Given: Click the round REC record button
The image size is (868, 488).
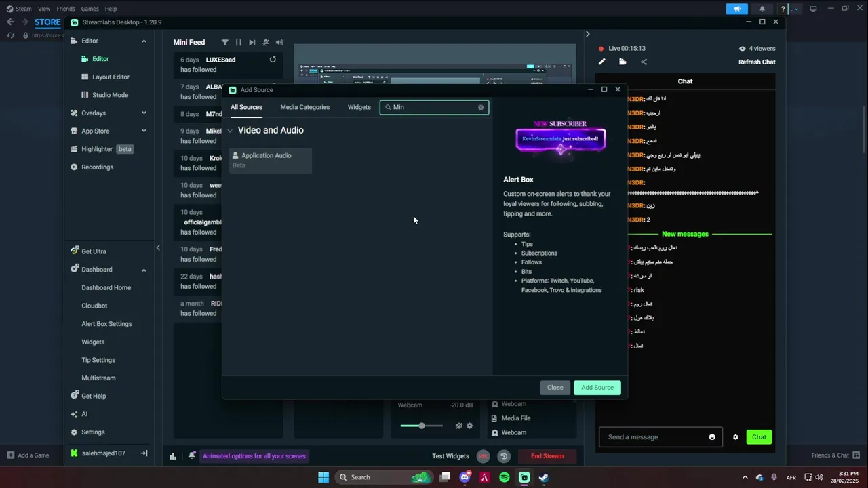Looking at the screenshot, I should click(x=483, y=456).
